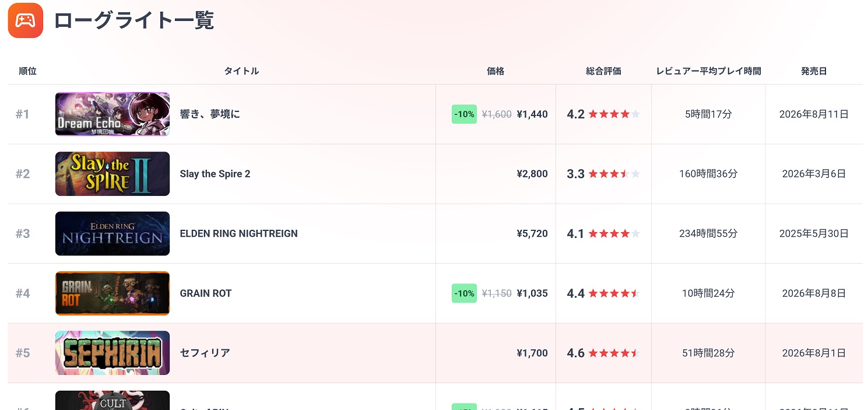Open the Cult game thumbnail in row six
This screenshot has height=410, width=868.
click(x=113, y=401)
